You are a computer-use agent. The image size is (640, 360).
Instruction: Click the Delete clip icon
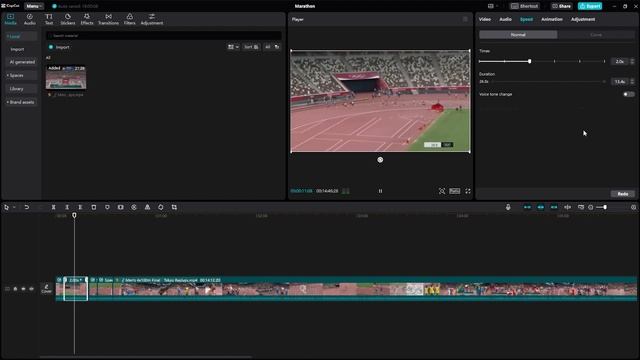[93, 207]
